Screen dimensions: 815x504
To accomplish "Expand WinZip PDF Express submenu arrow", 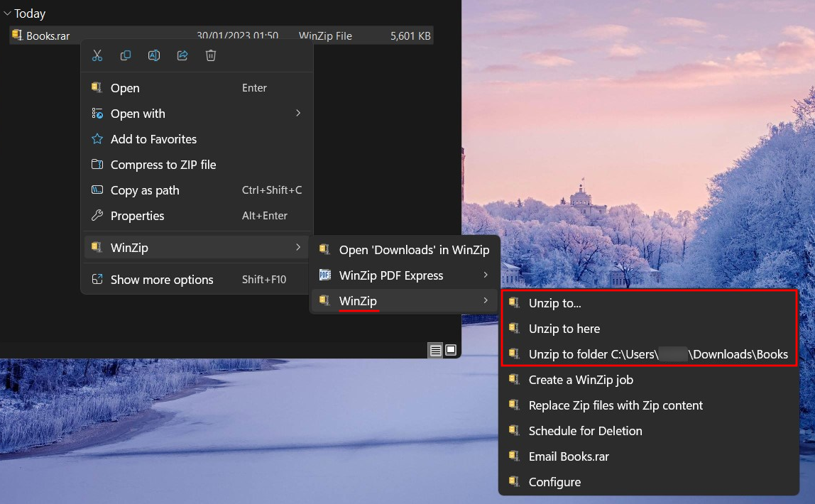I will (x=486, y=275).
